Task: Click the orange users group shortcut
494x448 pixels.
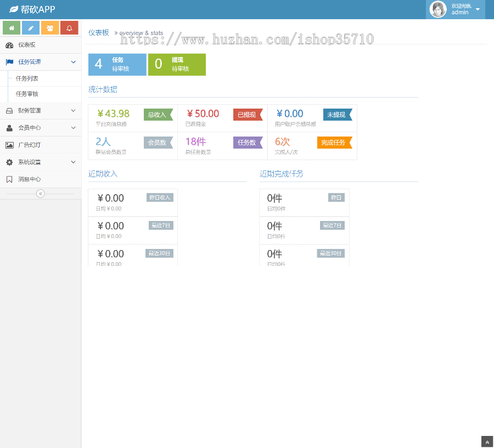Action: (50, 28)
